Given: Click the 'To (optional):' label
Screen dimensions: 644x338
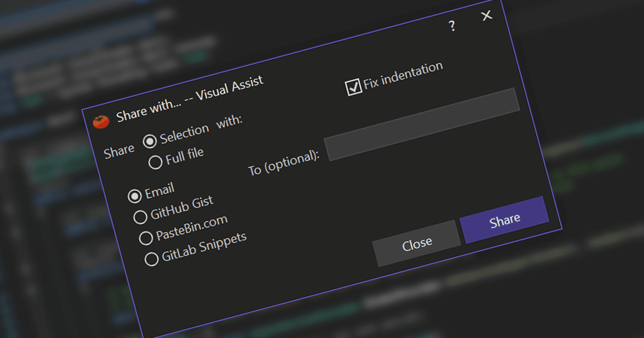Looking at the screenshot, I should coord(283,163).
